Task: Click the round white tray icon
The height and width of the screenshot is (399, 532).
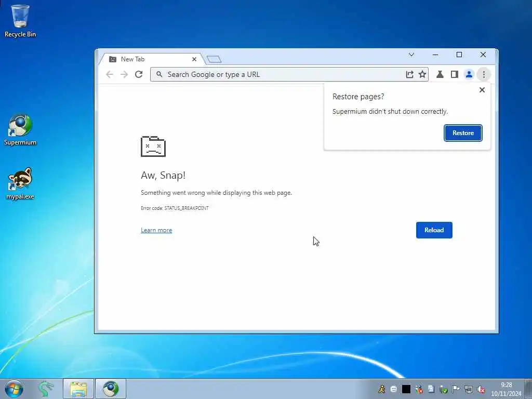Action: point(394,389)
